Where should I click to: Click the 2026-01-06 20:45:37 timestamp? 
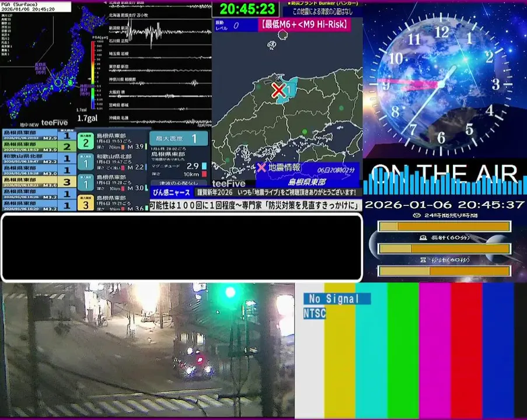point(444,205)
